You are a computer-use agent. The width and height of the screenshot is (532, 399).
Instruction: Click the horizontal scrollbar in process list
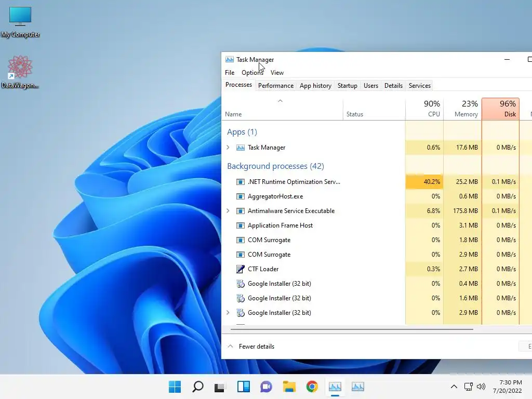coord(352,329)
